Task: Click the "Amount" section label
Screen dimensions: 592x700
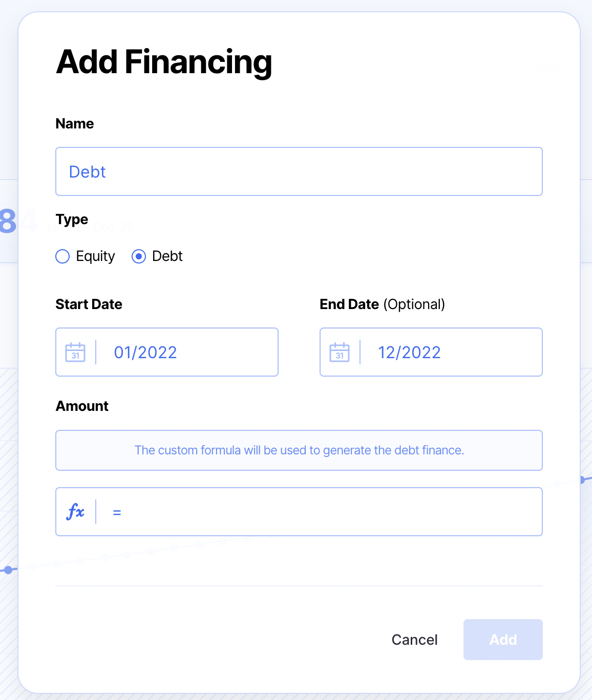Action: (82, 406)
